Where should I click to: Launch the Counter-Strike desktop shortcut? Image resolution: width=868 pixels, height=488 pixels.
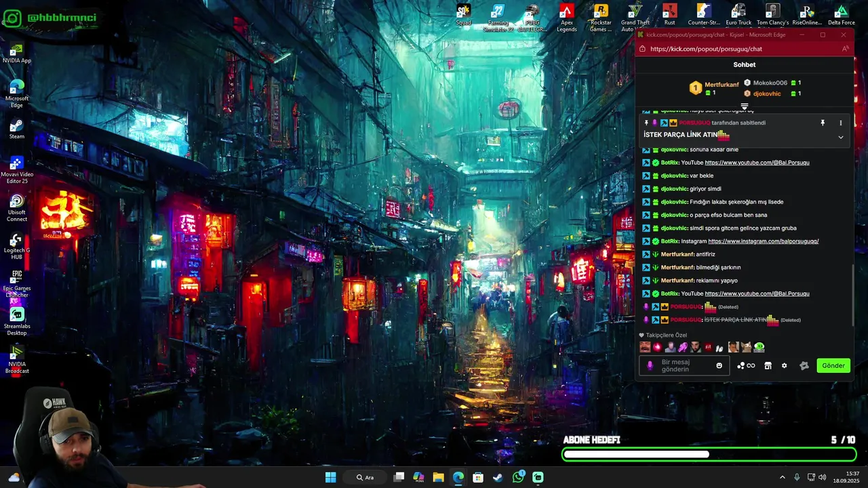pos(704,15)
